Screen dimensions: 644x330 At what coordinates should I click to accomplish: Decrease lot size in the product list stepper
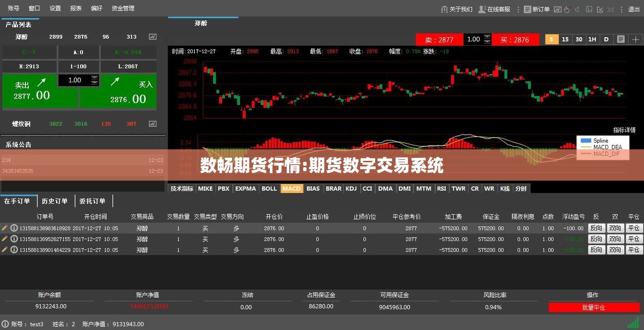[95, 82]
